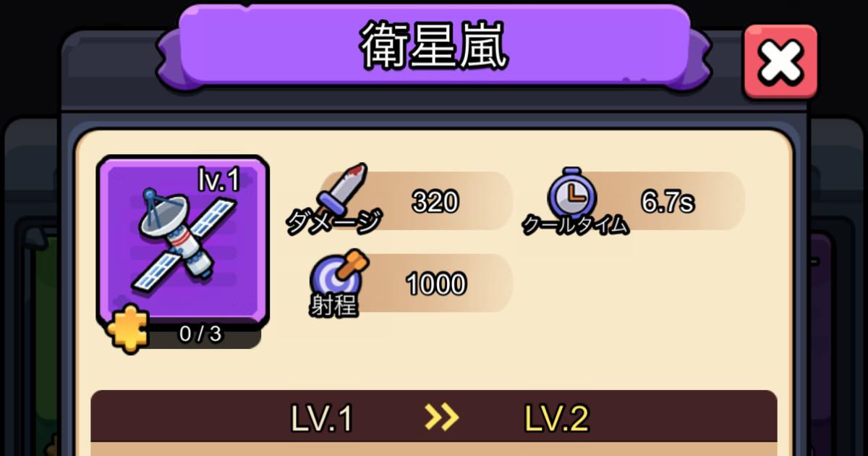This screenshot has height=456, width=868.
Task: Click the LV.1 text in the upgrade bar
Action: (322, 418)
